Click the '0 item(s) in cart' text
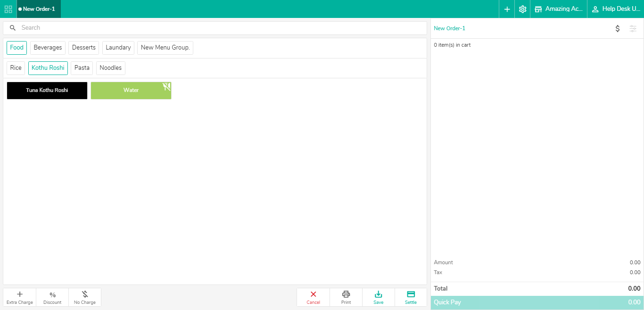Viewport: 644px width, 310px height. [453, 45]
